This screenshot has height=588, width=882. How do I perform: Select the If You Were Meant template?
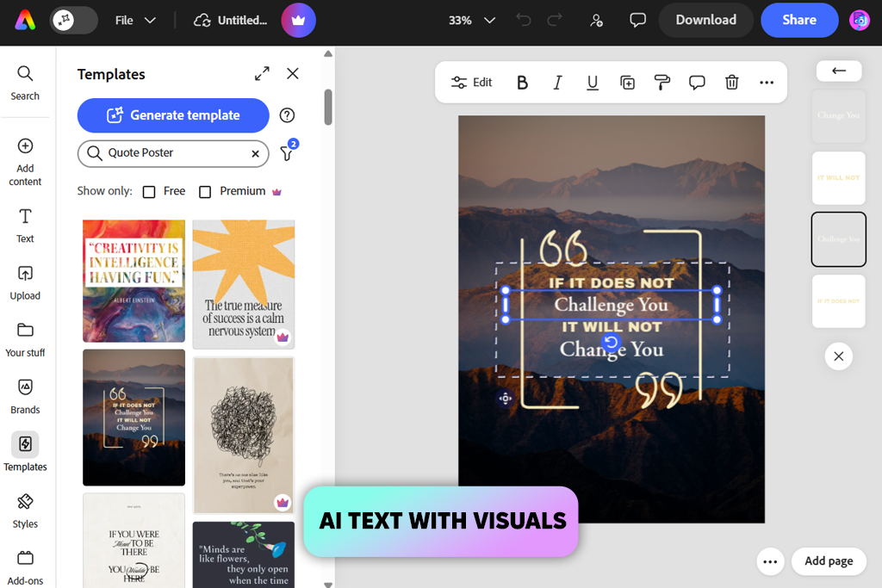pyautogui.click(x=134, y=540)
